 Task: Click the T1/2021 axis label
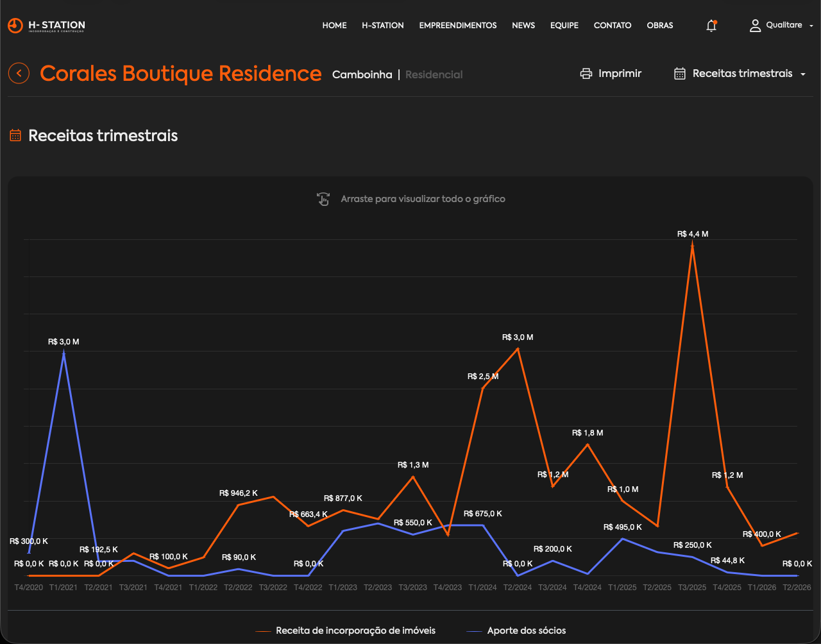tap(63, 587)
